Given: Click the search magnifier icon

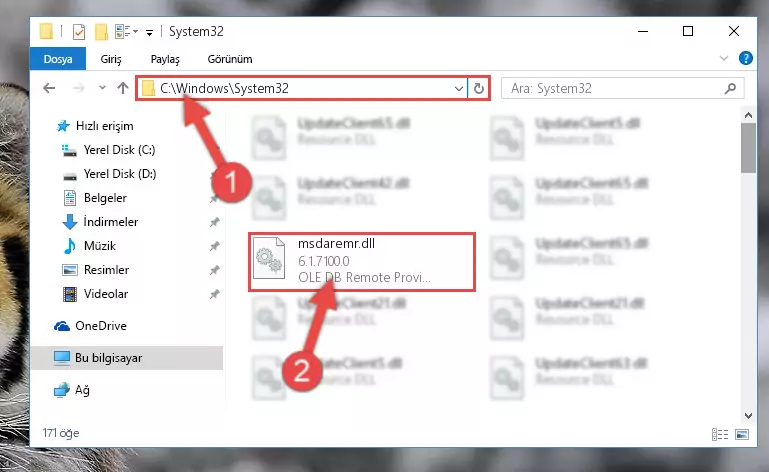Looking at the screenshot, I should [x=730, y=88].
